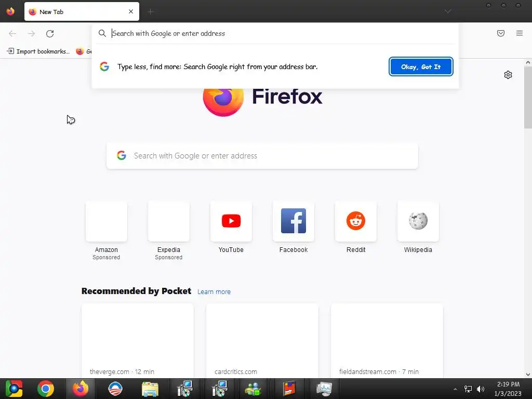Click the Okay, Got It button
The width and height of the screenshot is (532, 399).
pos(421,66)
